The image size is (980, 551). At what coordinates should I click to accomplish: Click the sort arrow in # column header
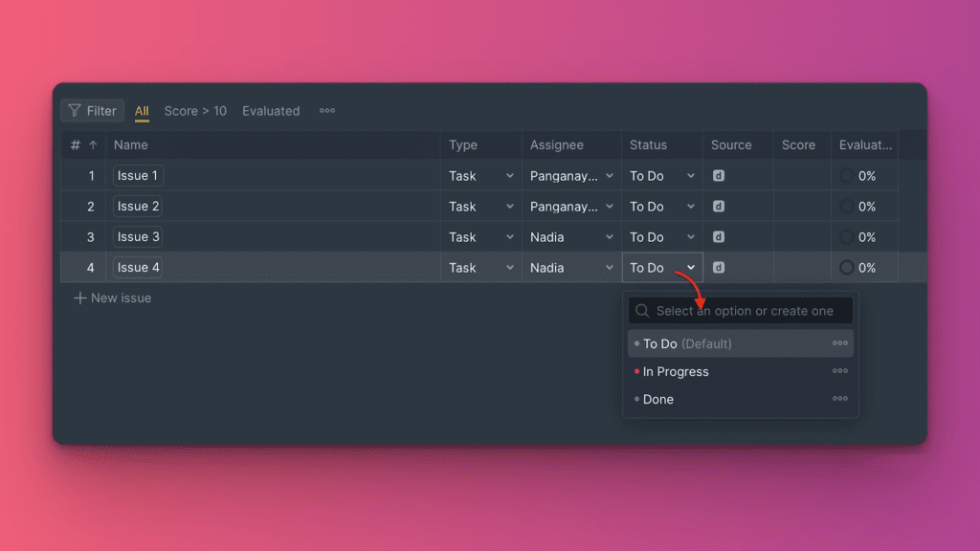[x=93, y=145]
